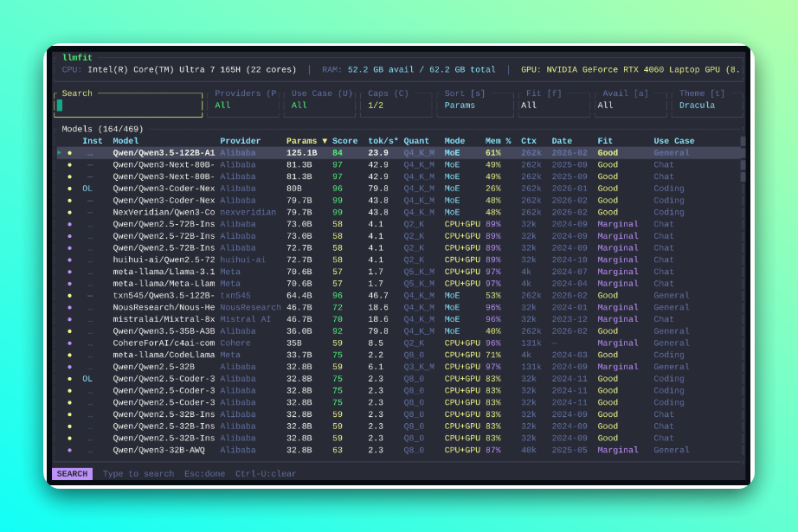The width and height of the screenshot is (798, 532).
Task: Click the purple dot beside Qwen3-32B-AWQ row
Action: click(70, 451)
